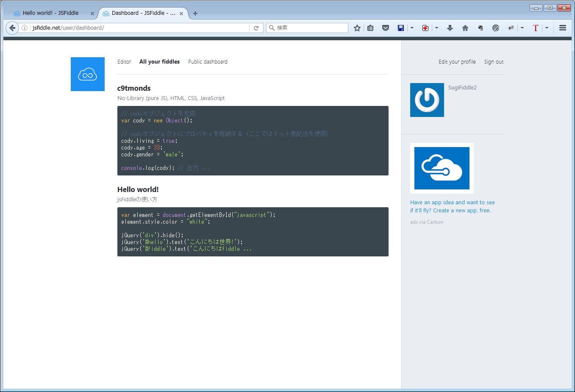Open the dropdown arrow next to red T icon

click(547, 28)
